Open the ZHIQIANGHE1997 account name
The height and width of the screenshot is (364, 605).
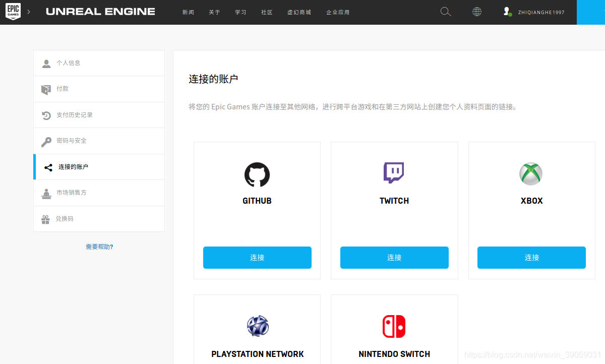tap(541, 12)
